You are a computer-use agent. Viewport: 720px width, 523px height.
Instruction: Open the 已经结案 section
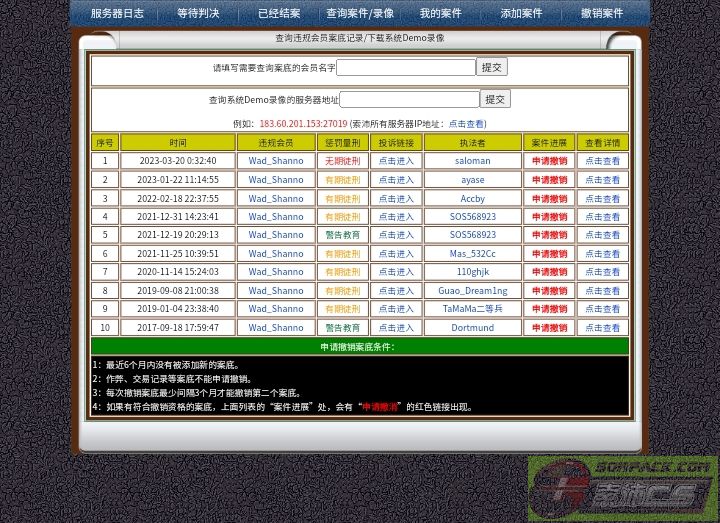pos(279,14)
